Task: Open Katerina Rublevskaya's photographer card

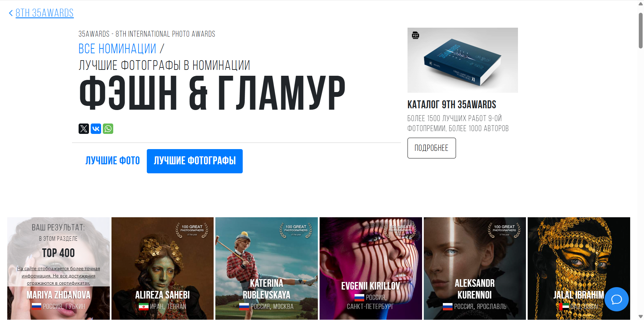Action: tap(267, 268)
